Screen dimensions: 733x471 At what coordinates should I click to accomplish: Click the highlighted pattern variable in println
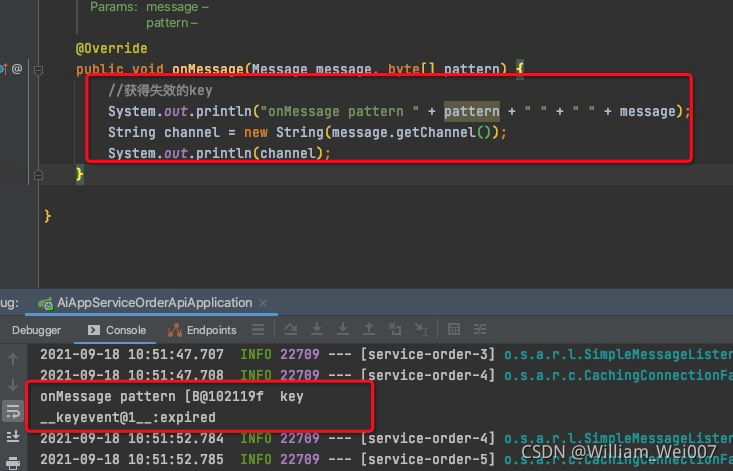(472, 111)
